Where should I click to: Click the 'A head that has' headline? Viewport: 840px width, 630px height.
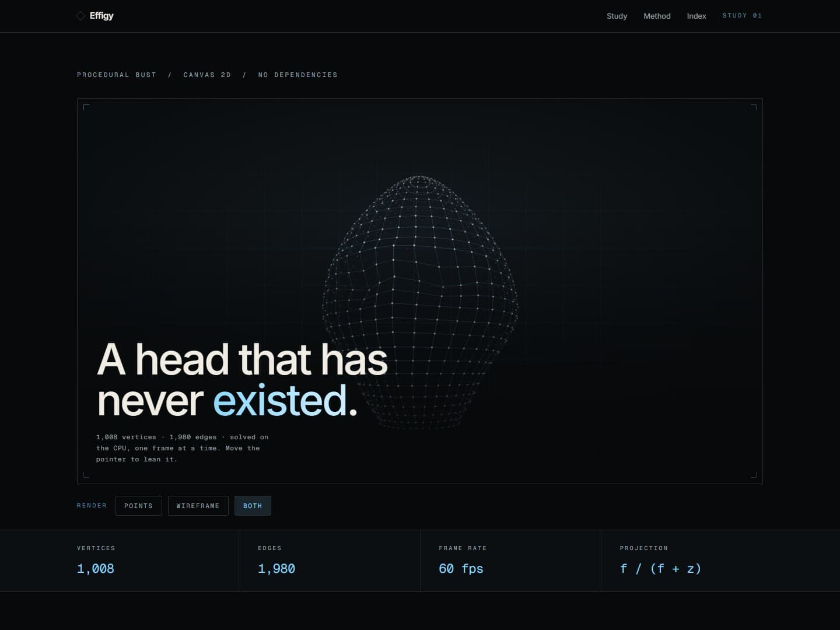point(242,359)
